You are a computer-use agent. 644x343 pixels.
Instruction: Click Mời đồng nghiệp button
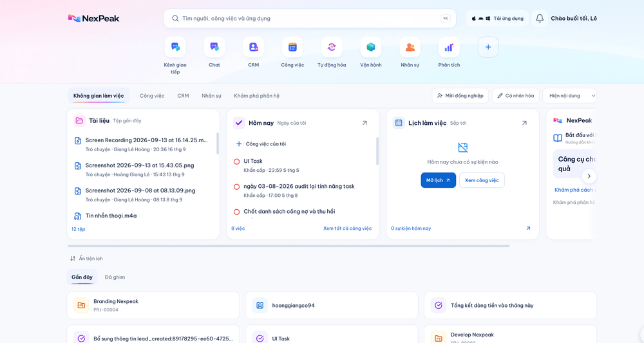point(460,96)
